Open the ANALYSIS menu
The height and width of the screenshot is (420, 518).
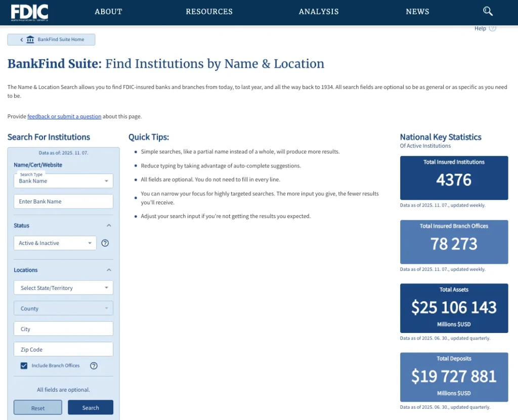tap(318, 12)
